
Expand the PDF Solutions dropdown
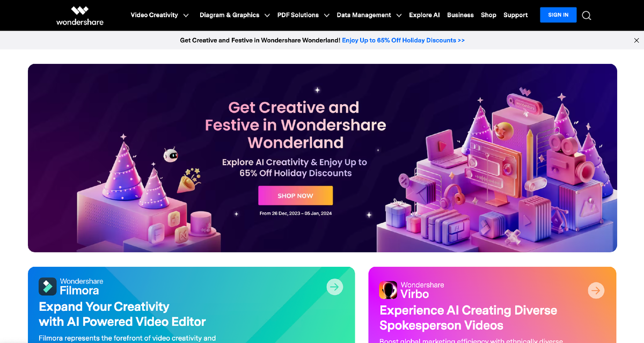(303, 15)
